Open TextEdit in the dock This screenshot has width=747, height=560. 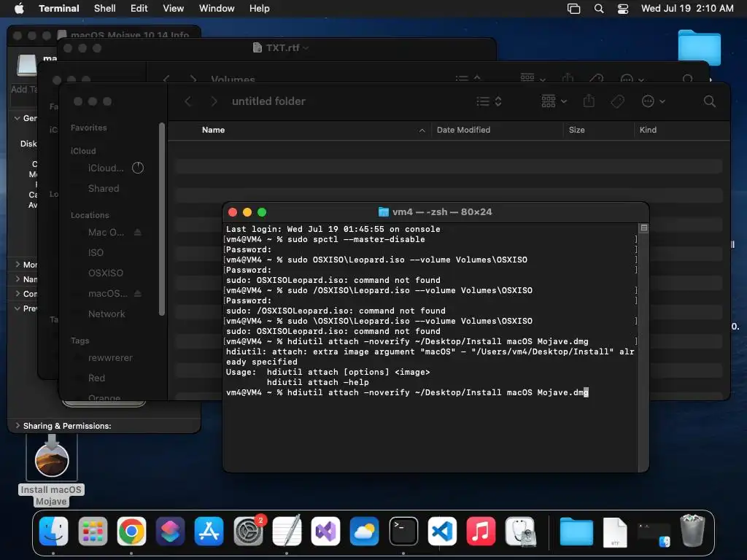[287, 531]
